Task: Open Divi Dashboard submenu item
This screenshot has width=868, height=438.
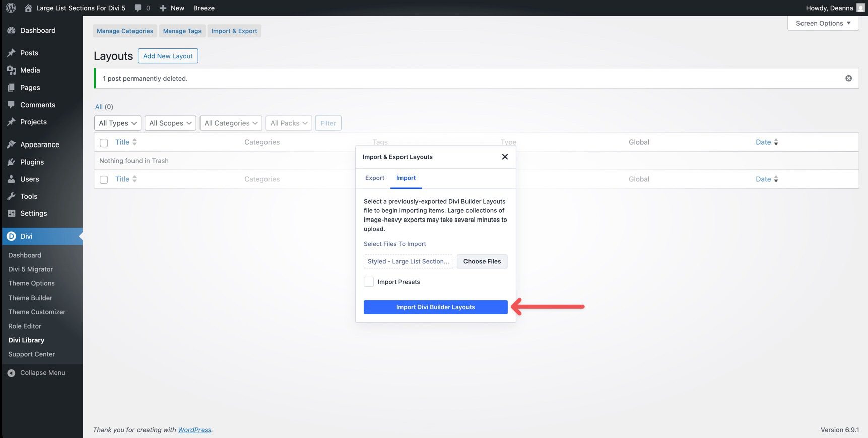Action: click(25, 255)
